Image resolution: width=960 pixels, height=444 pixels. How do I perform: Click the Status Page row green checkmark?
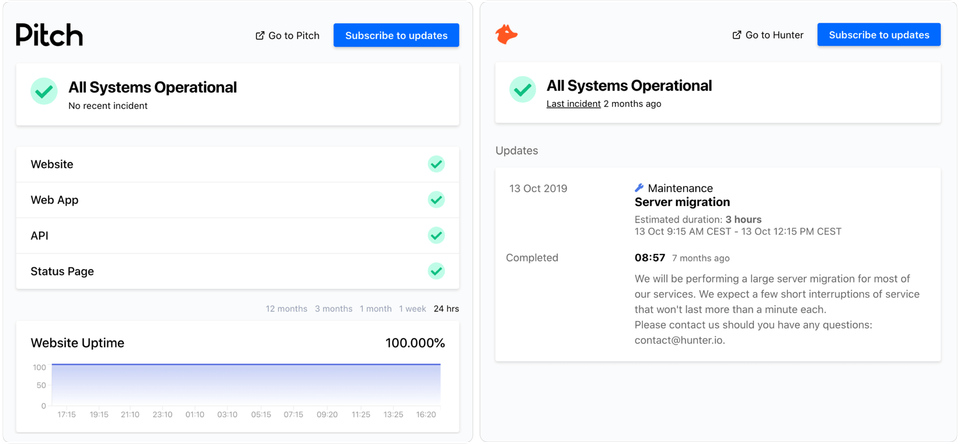tap(436, 271)
